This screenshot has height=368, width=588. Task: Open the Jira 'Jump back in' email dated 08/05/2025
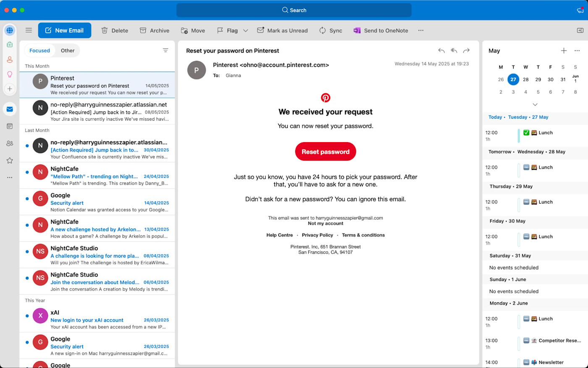pyautogui.click(x=97, y=111)
